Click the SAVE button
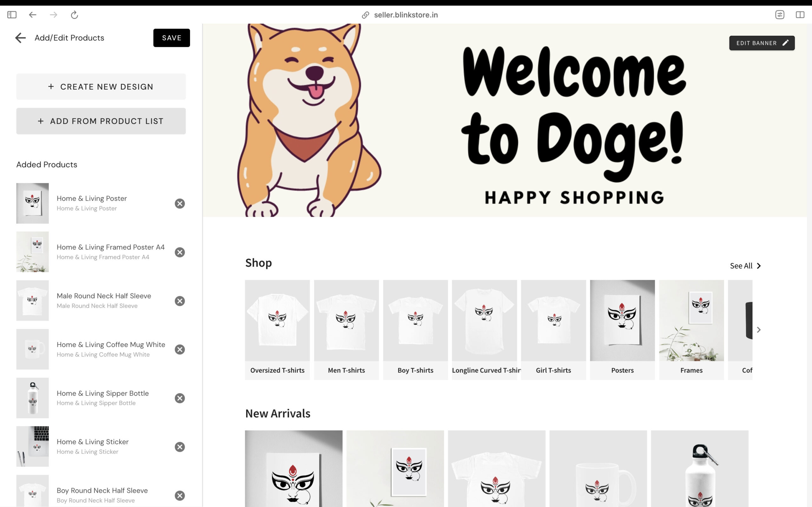This screenshot has height=507, width=812. point(172,38)
